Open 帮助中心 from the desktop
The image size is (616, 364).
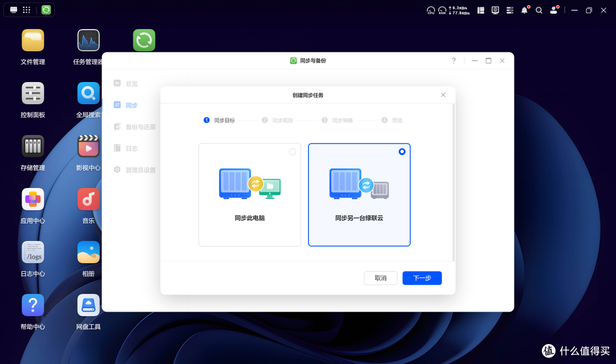33,305
